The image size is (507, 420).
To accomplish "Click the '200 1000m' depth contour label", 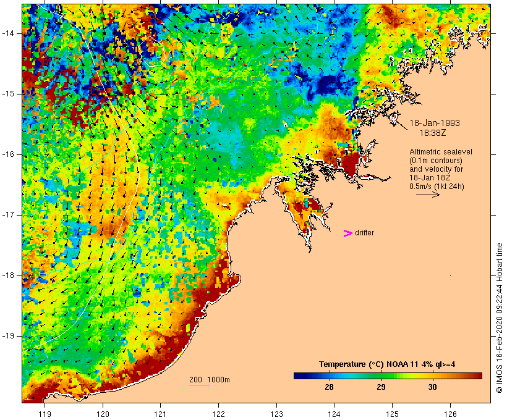I will pos(210,380).
